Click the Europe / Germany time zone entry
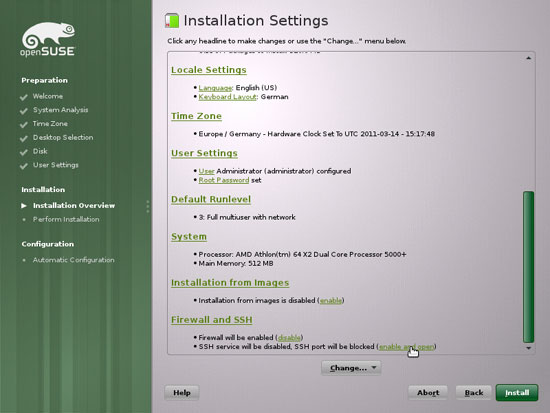The image size is (550, 413). 316,134
